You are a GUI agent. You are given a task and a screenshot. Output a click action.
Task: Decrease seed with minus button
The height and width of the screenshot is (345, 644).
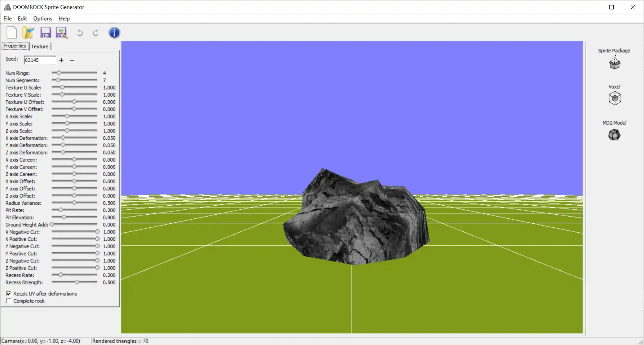(72, 60)
